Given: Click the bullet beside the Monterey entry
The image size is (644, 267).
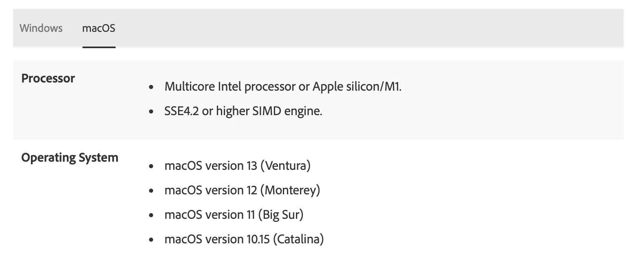Looking at the screenshot, I should click(152, 191).
